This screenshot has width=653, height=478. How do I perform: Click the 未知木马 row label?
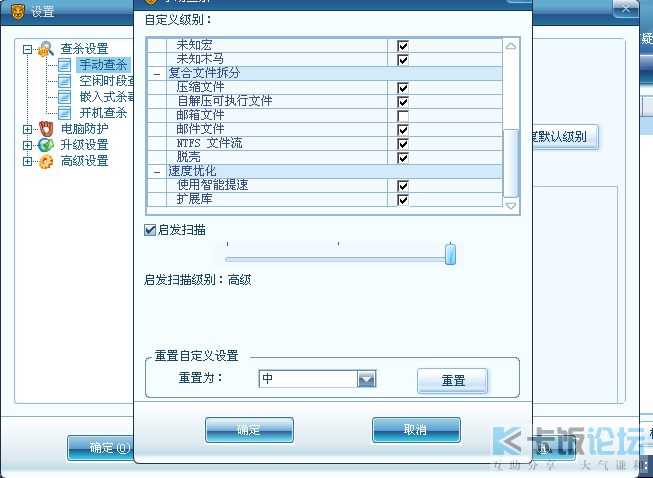[200, 59]
